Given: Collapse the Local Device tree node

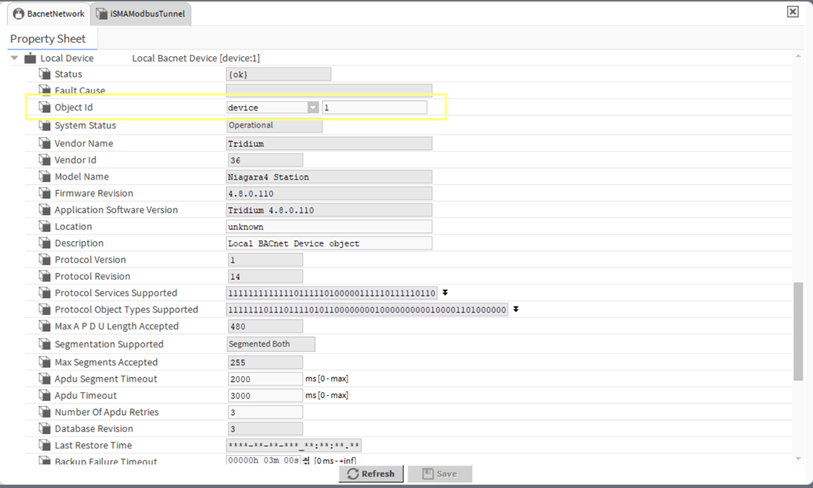Looking at the screenshot, I should point(14,58).
